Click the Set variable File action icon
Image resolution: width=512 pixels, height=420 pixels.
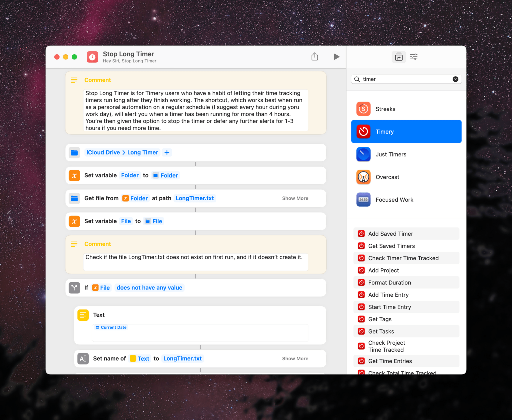point(74,221)
